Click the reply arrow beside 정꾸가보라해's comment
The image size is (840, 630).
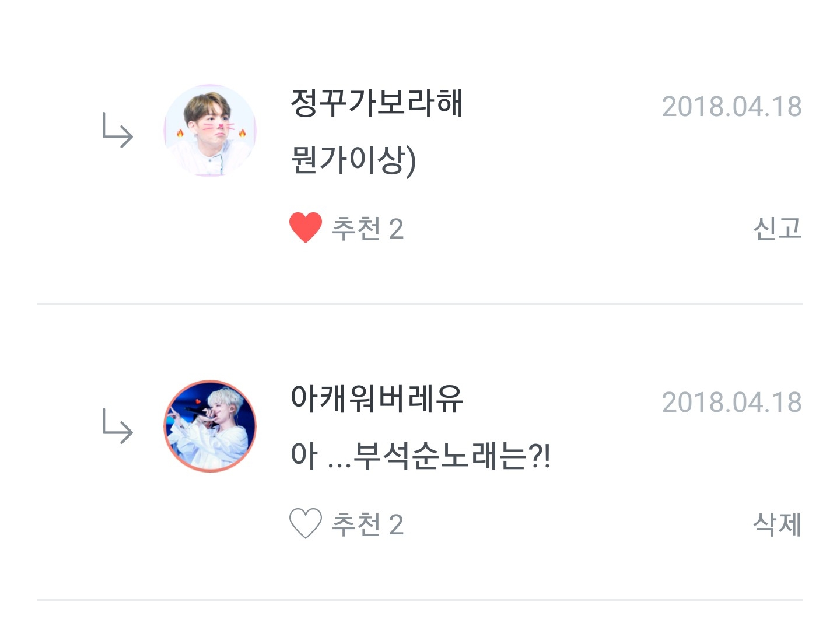click(117, 131)
